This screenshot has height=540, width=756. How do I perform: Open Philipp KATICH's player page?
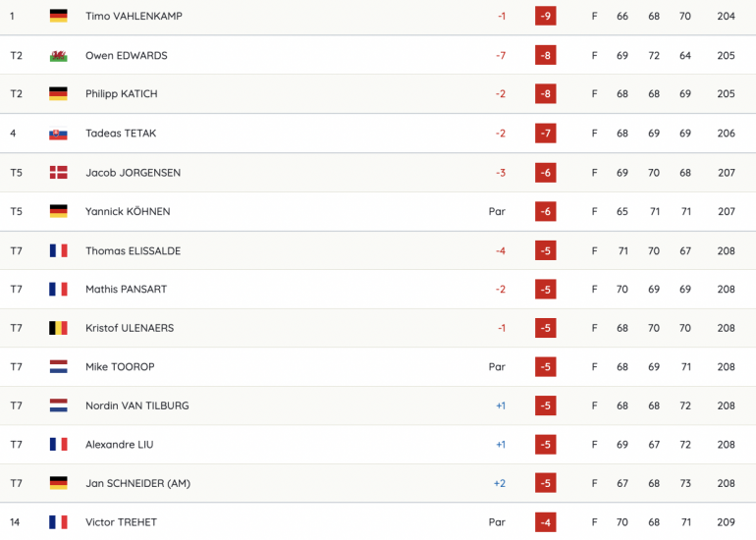122,94
